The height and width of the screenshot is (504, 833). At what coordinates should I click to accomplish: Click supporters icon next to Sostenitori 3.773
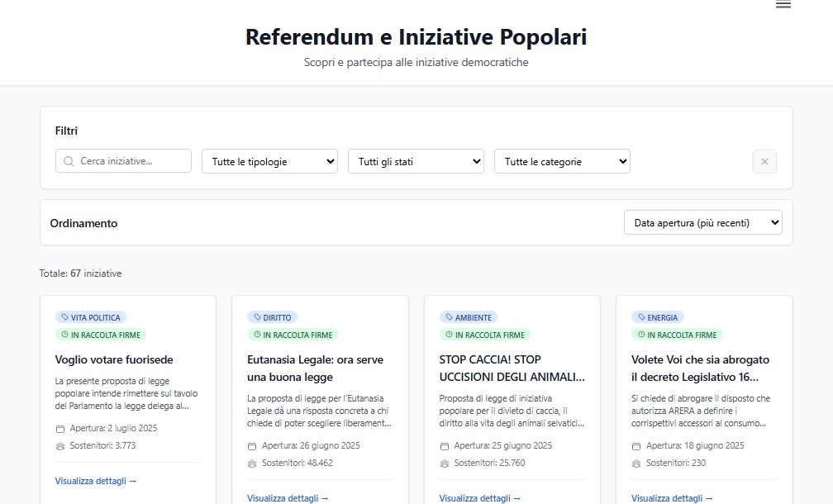coord(59,445)
